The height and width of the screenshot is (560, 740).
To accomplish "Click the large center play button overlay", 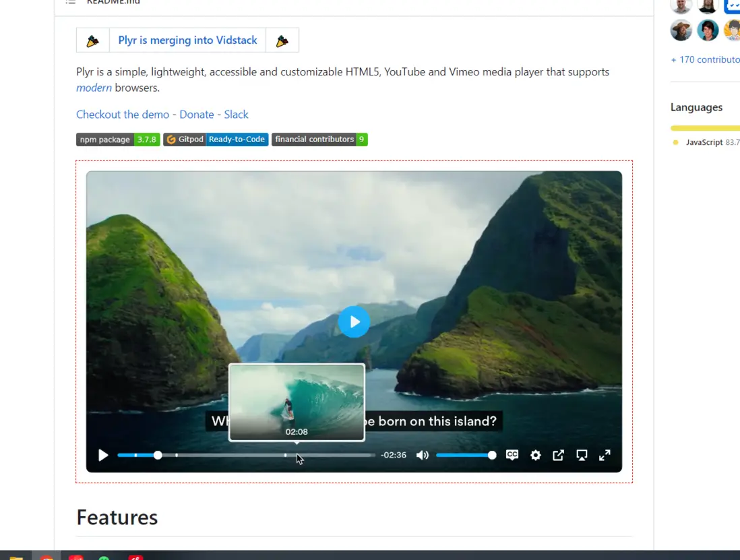I will pyautogui.click(x=354, y=321).
